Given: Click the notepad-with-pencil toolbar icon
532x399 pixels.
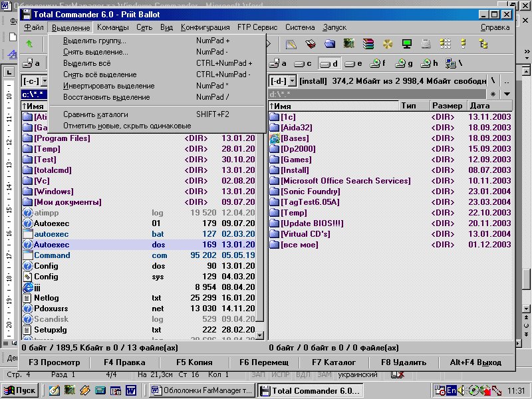Looking at the screenshot, I should tap(291, 44).
